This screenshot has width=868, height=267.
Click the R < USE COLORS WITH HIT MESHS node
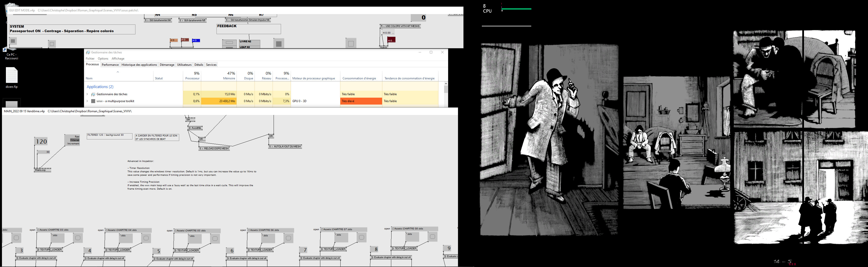400,26
